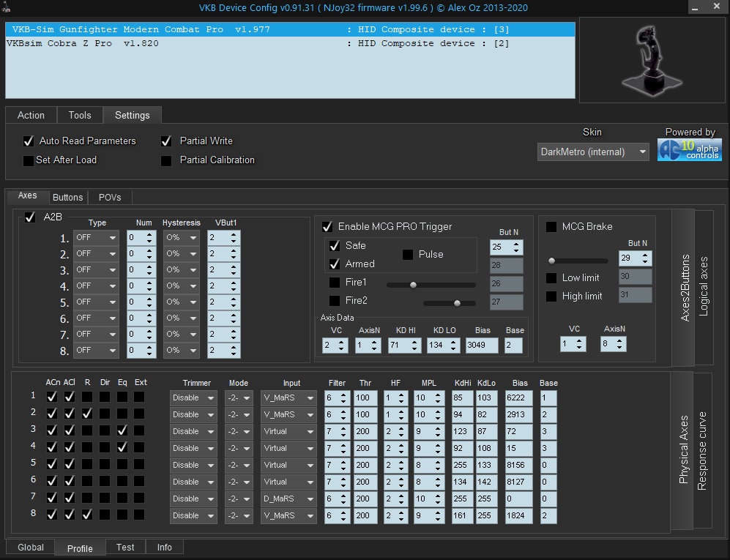Check the MCG Brake box
The image size is (730, 560).
point(551,227)
